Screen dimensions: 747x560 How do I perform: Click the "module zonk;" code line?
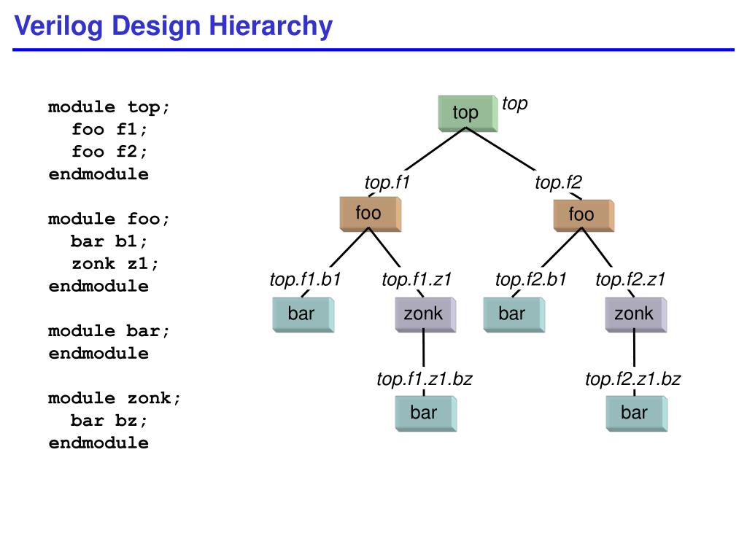coord(115,398)
